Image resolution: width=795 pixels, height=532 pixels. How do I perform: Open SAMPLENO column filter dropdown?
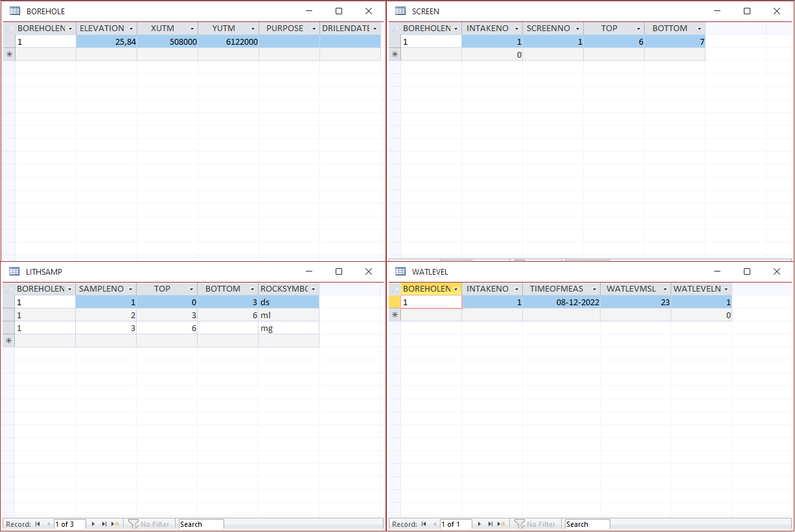130,289
